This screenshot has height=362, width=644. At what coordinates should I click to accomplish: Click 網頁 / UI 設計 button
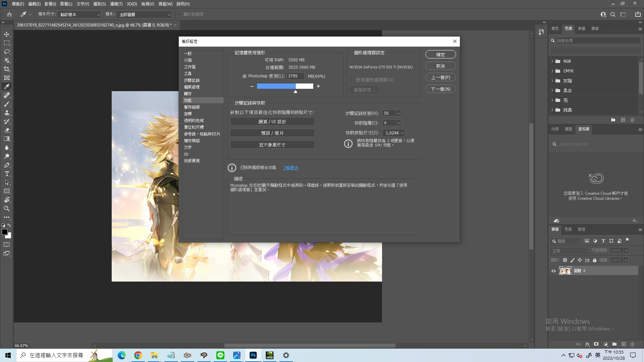point(272,122)
